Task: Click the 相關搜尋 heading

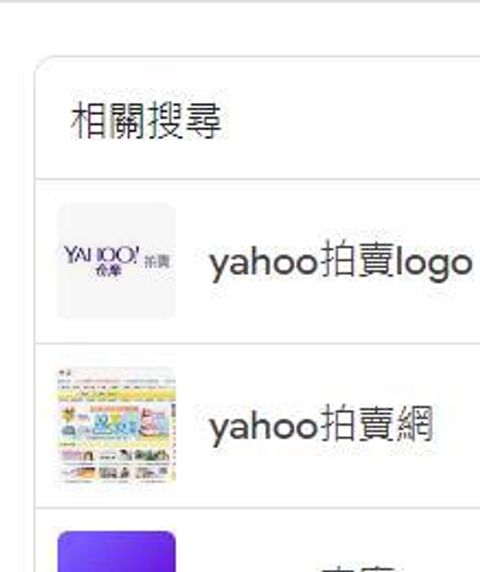Action: click(146, 120)
